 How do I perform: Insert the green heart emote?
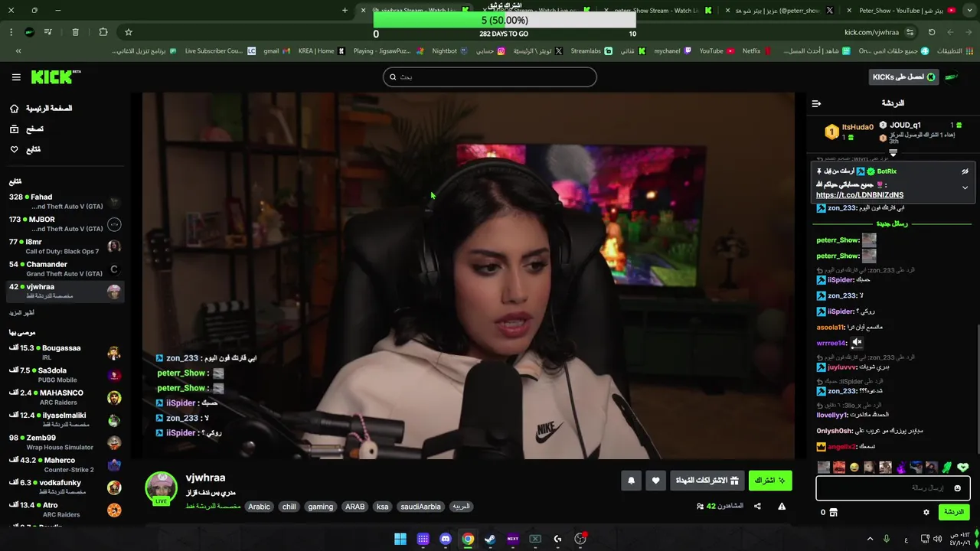point(962,467)
